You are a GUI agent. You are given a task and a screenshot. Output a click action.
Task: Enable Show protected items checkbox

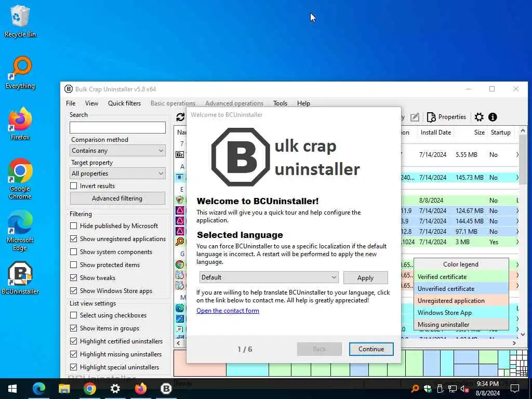(73, 264)
